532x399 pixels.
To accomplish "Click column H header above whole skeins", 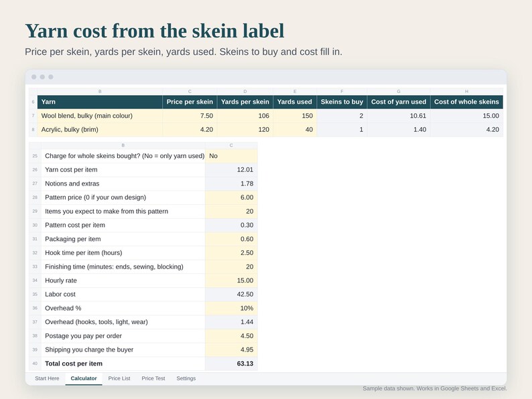I will [466, 92].
